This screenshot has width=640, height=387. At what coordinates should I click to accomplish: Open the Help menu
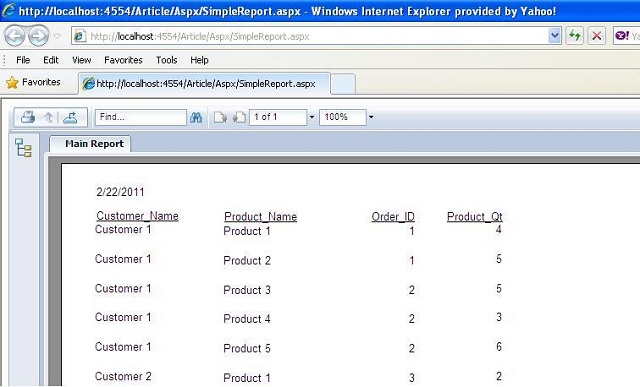(199, 60)
